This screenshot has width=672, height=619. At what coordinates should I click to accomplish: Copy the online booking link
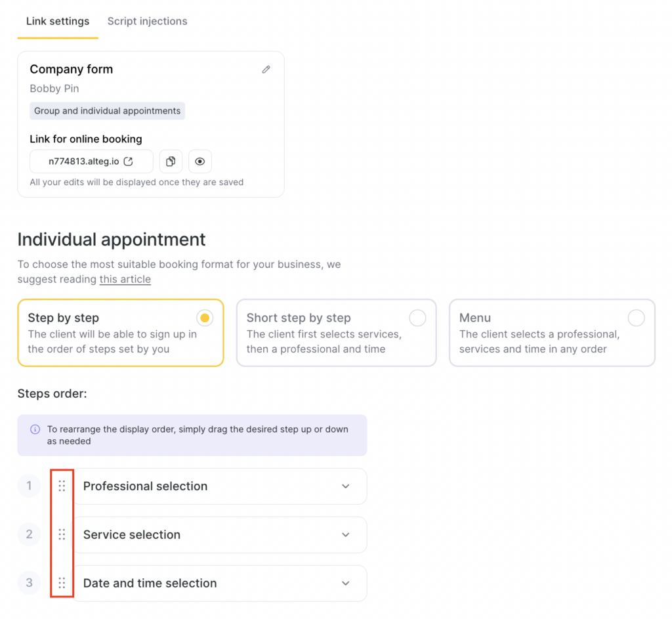tap(171, 161)
